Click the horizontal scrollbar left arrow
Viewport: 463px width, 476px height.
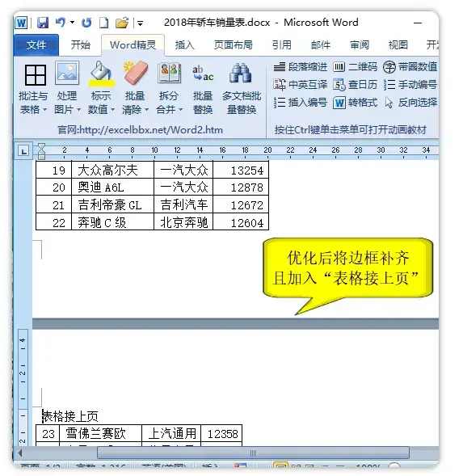pyautogui.click(x=20, y=453)
